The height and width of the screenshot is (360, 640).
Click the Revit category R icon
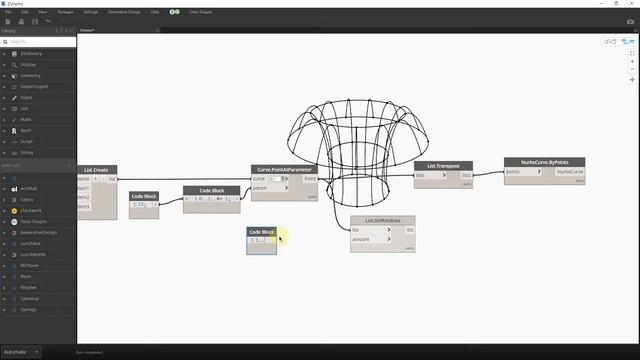coord(14,131)
